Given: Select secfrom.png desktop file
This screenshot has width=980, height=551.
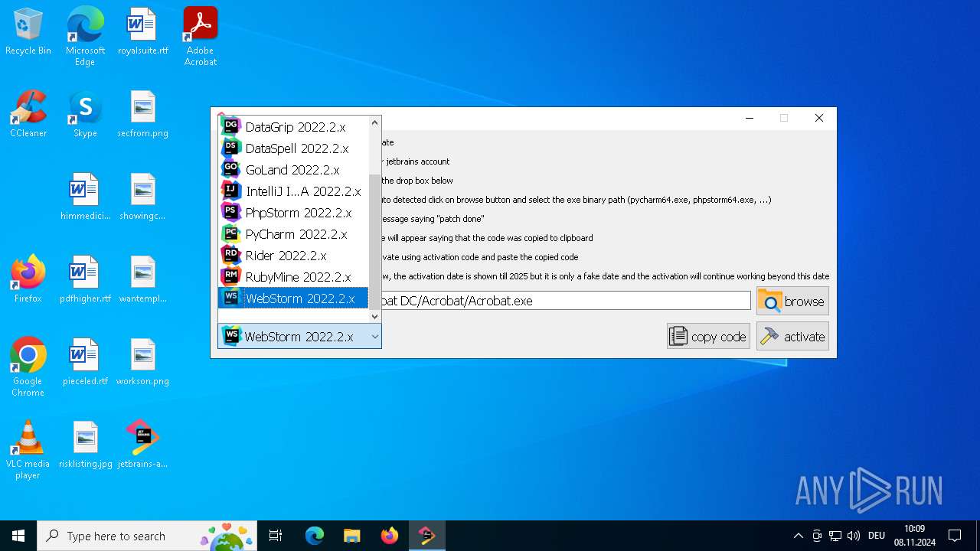Looking at the screenshot, I should pos(143,115).
